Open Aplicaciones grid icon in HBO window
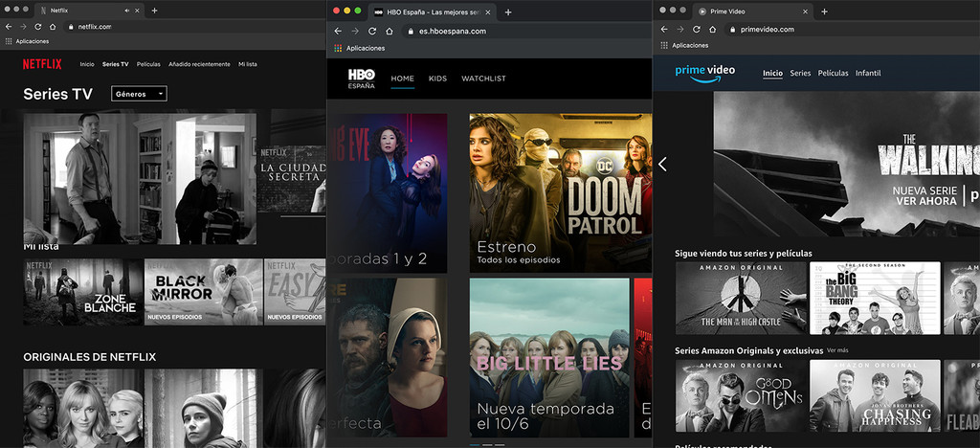Viewport: 980px width, 448px height. (338, 48)
